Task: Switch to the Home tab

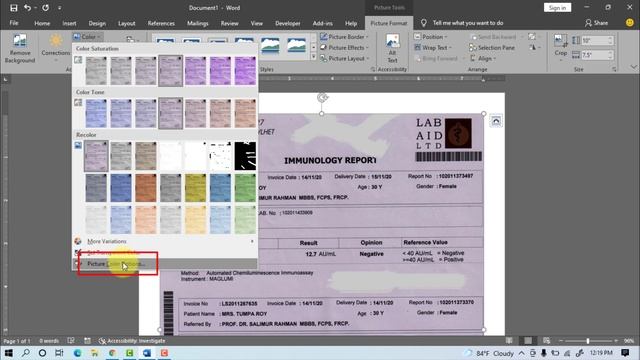Action: coord(42,23)
